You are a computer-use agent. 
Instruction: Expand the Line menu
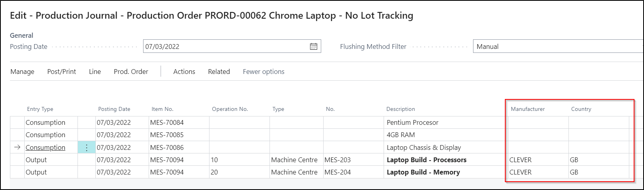coord(95,72)
